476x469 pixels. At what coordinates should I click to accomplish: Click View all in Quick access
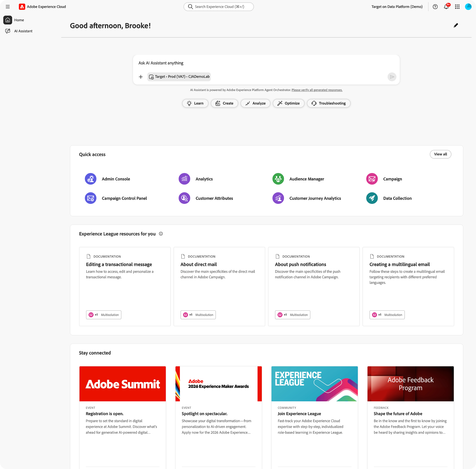(440, 154)
